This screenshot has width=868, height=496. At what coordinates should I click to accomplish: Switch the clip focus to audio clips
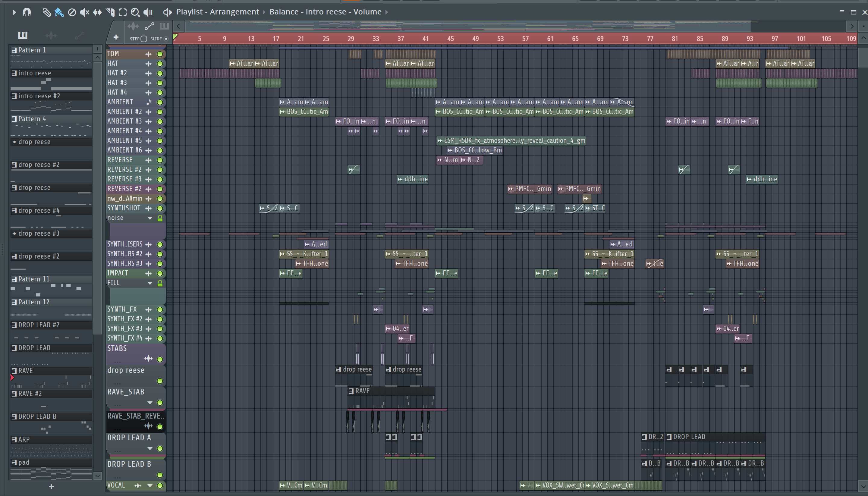point(133,27)
